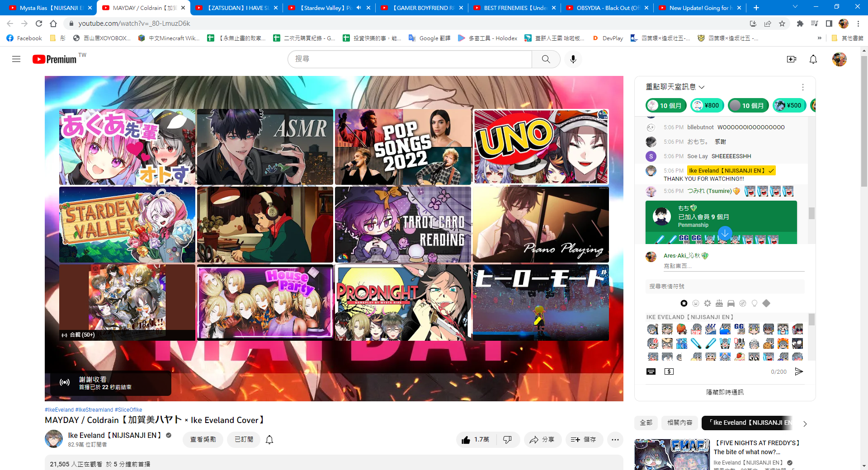
Task: Open chat options three-dot menu
Action: pyautogui.click(x=803, y=87)
